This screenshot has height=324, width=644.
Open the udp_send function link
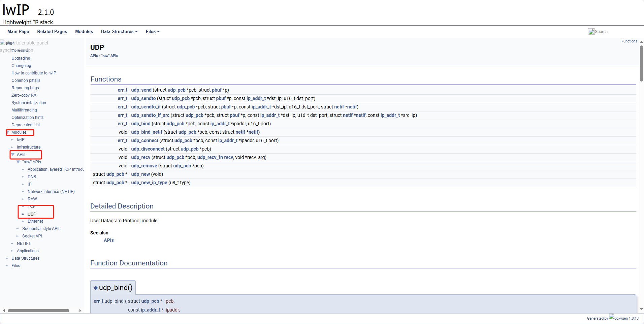(141, 90)
